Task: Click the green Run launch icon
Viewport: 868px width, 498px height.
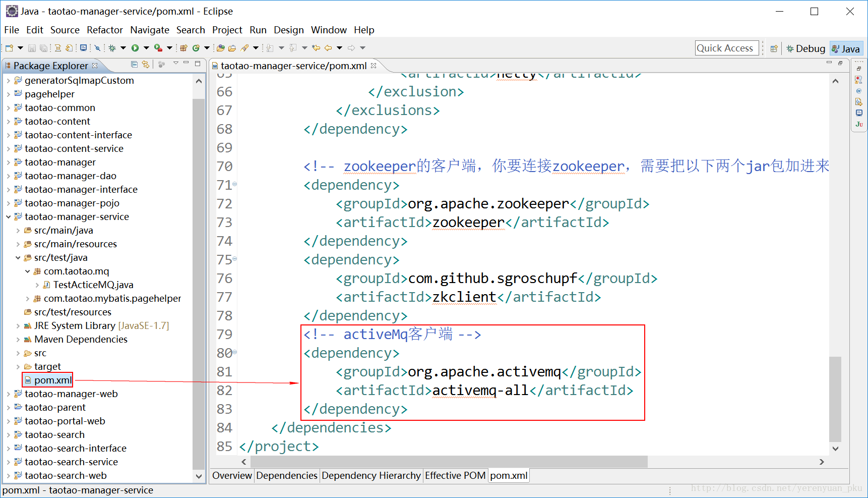Action: point(135,48)
